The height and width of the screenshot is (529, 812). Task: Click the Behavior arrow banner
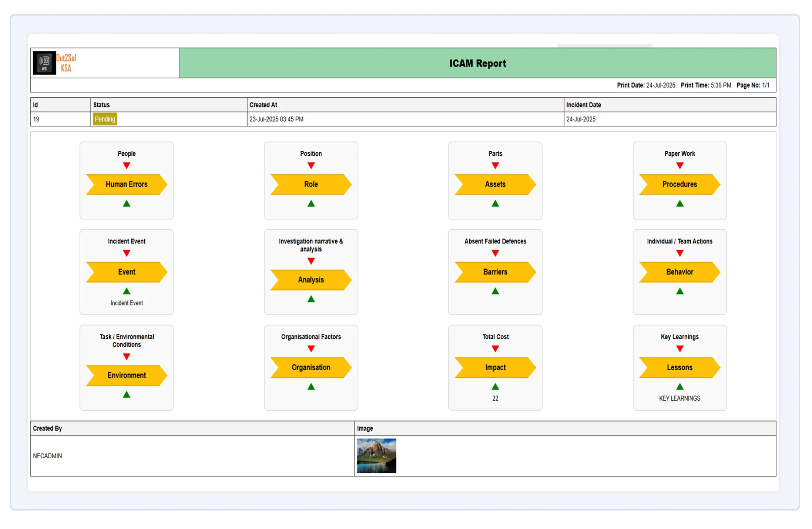[680, 272]
